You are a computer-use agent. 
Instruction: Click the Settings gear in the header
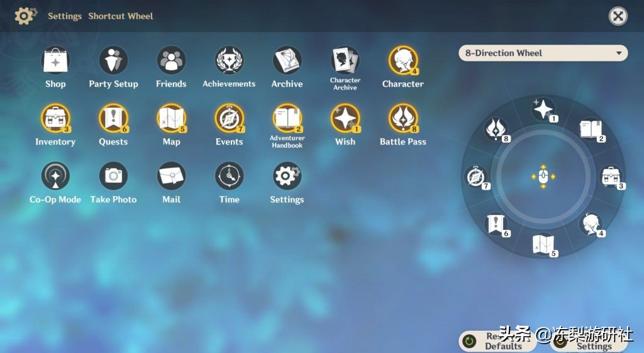click(x=25, y=16)
